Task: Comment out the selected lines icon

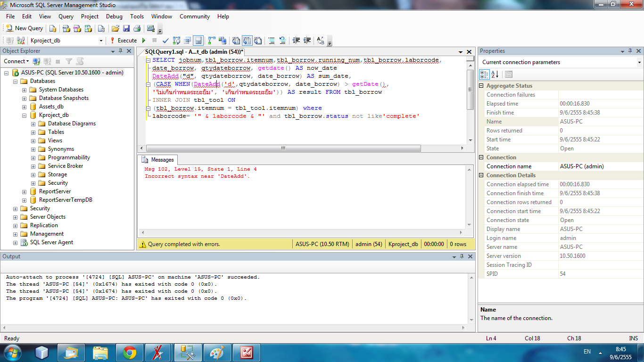Action: 272,41
